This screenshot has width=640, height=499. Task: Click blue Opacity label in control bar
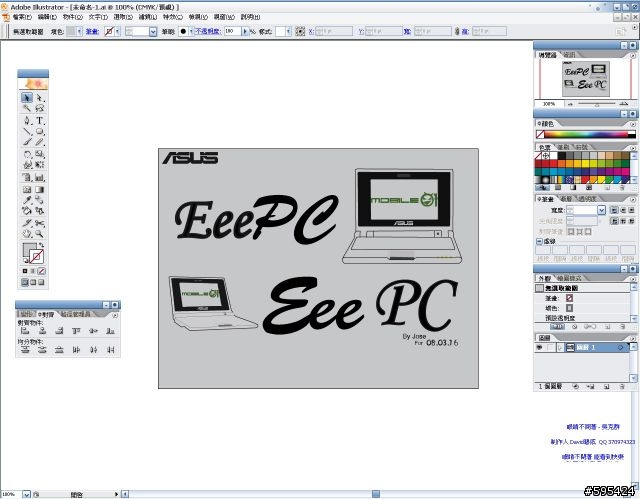(x=208, y=31)
